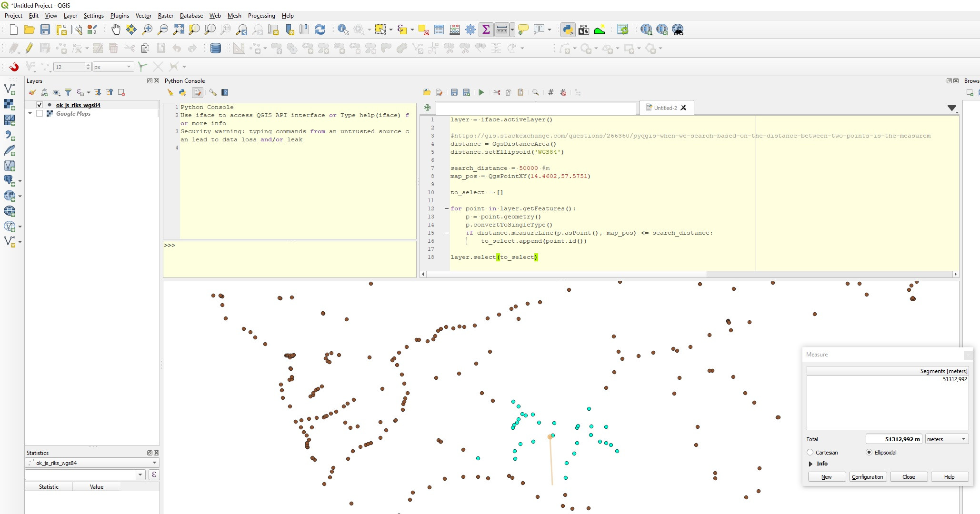
Task: Click Total 51312,992 m field
Action: 894,439
